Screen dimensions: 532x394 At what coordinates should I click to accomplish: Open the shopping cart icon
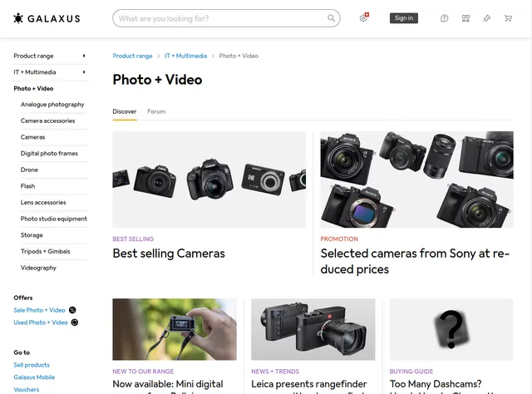coord(508,18)
